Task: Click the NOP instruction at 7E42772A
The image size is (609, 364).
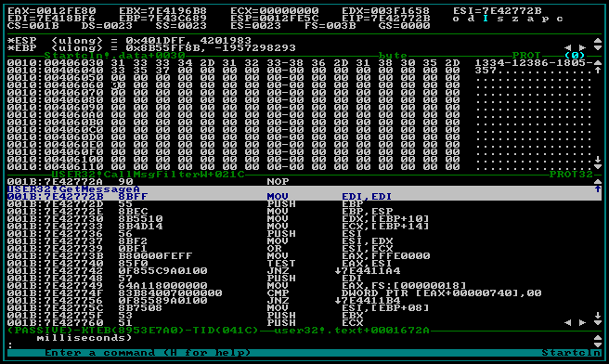Action: 149,182
